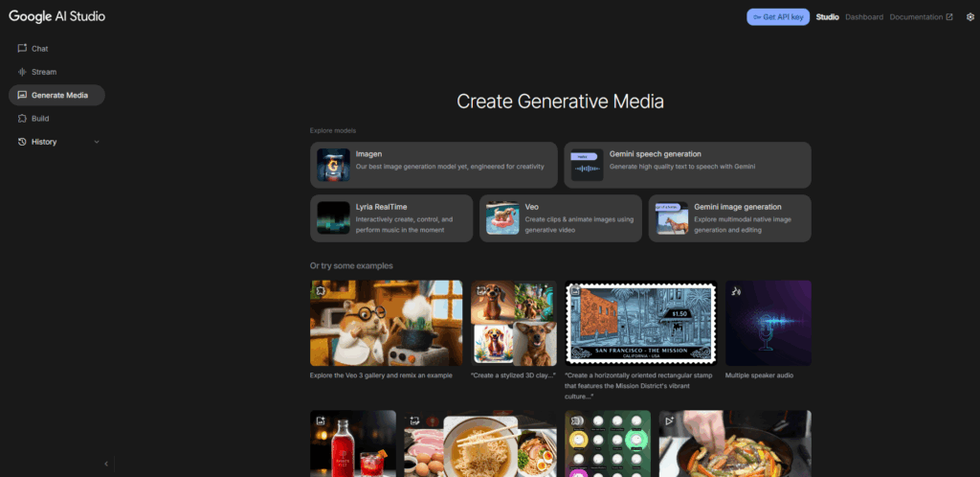Click the Generate Media sidebar icon
Image resolution: width=980 pixels, height=477 pixels.
[x=23, y=95]
